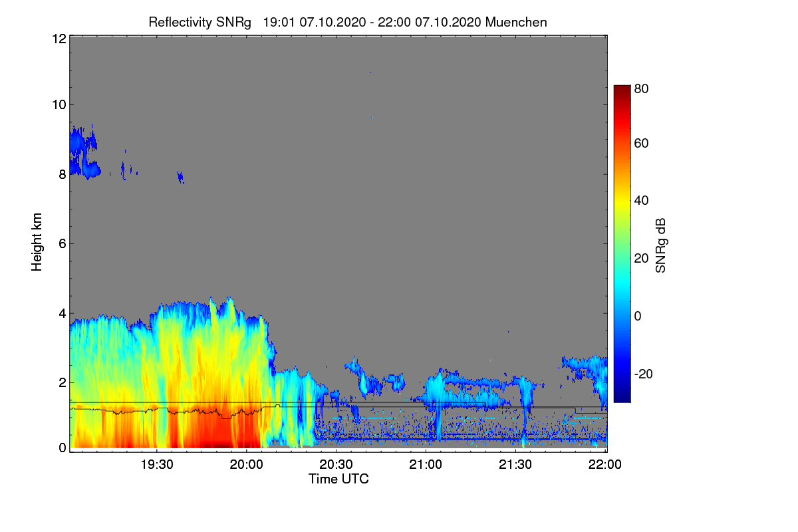Click the colorbar value 60
The image size is (798, 532).
[641, 143]
